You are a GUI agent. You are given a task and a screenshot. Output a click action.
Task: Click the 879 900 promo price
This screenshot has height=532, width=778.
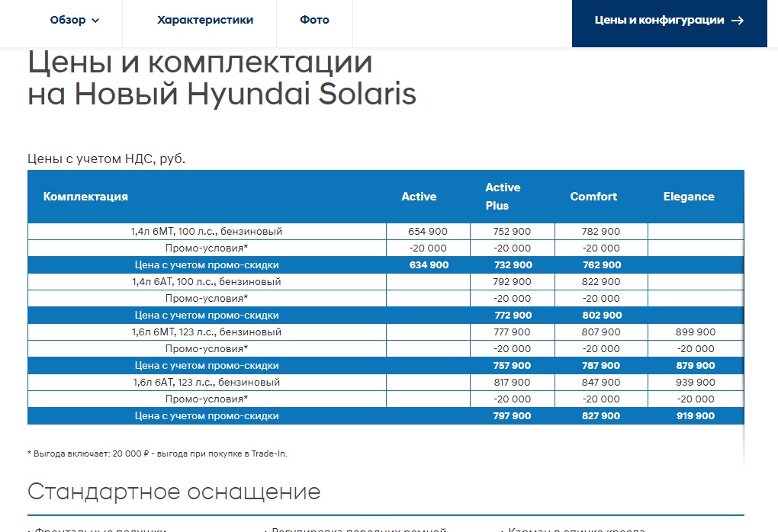pos(696,365)
